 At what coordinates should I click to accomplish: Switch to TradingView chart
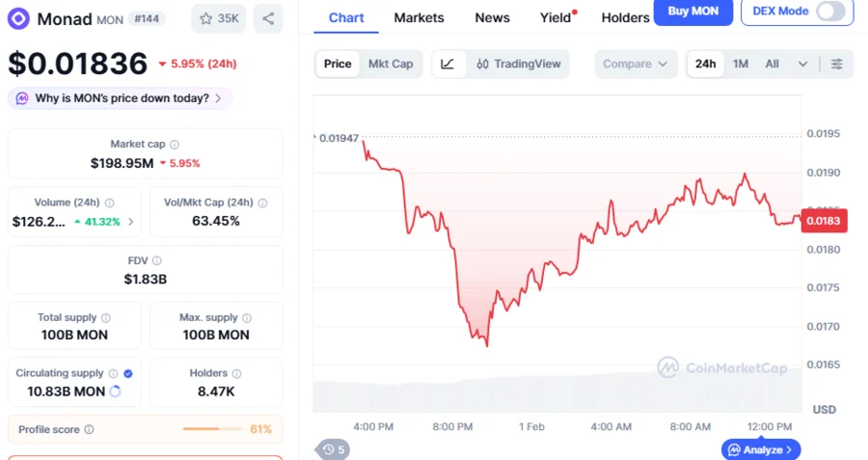coord(519,64)
